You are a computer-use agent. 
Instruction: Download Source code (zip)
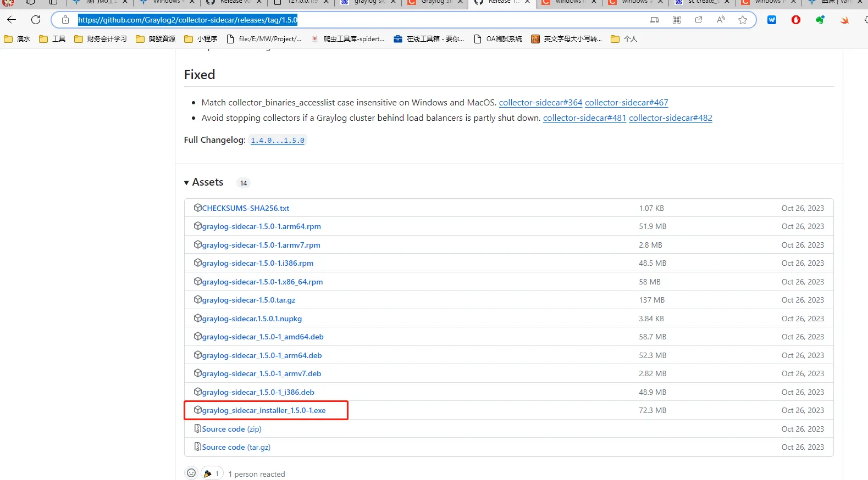(231, 429)
